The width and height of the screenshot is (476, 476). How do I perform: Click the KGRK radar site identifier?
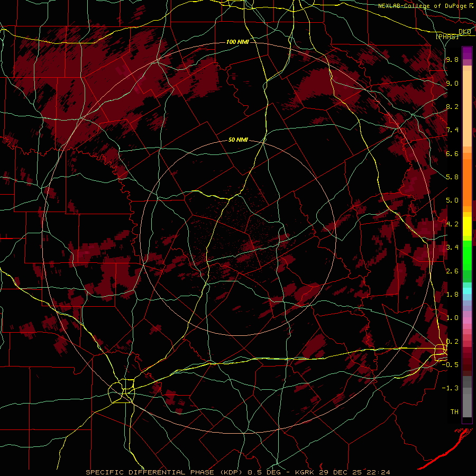click(x=304, y=472)
